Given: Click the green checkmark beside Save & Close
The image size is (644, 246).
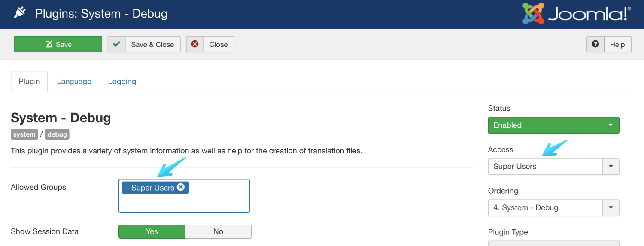Looking at the screenshot, I should click(116, 44).
